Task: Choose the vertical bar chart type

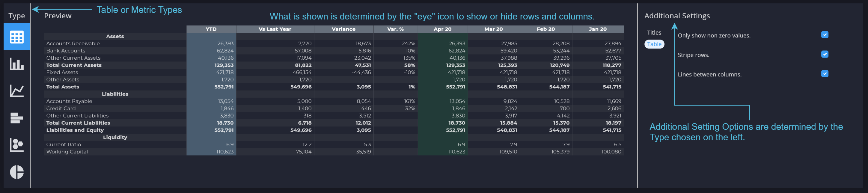Action: point(17,64)
